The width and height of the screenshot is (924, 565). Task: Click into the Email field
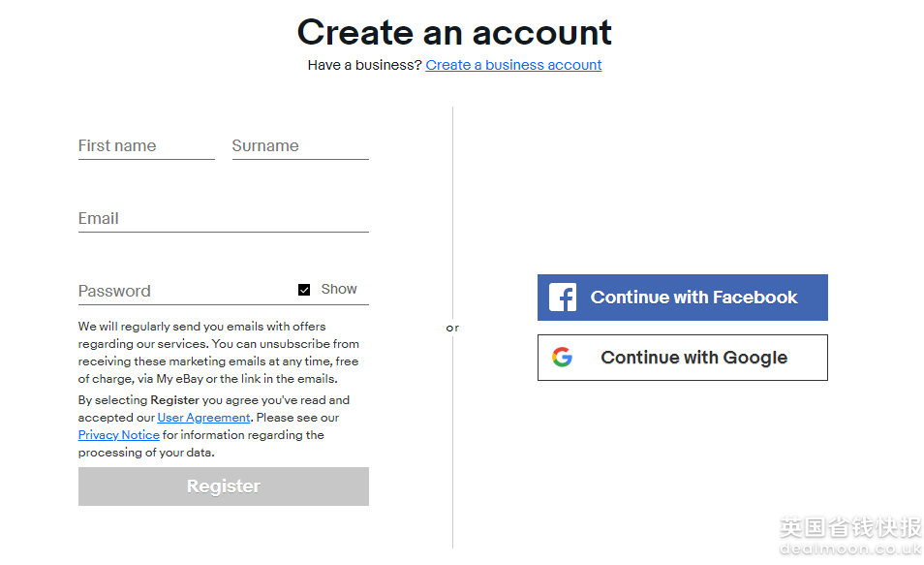[223, 219]
